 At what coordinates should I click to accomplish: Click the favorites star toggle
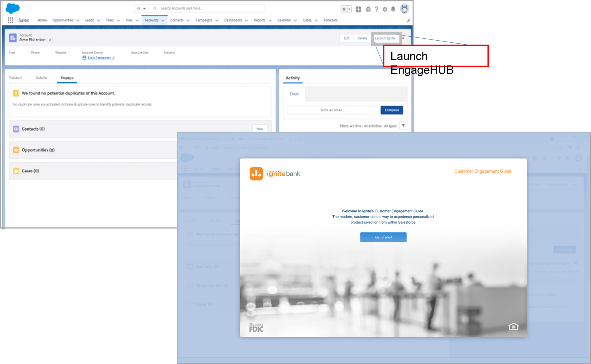coord(344,9)
